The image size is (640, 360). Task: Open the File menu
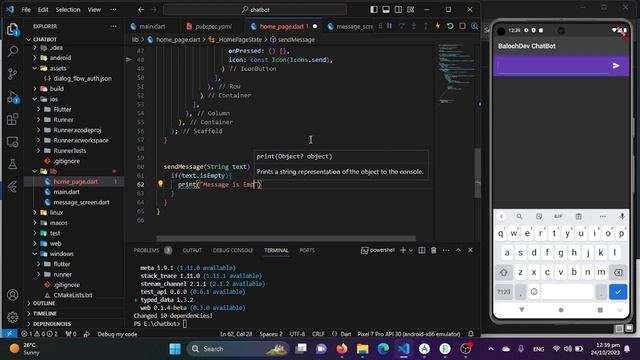(26, 9)
